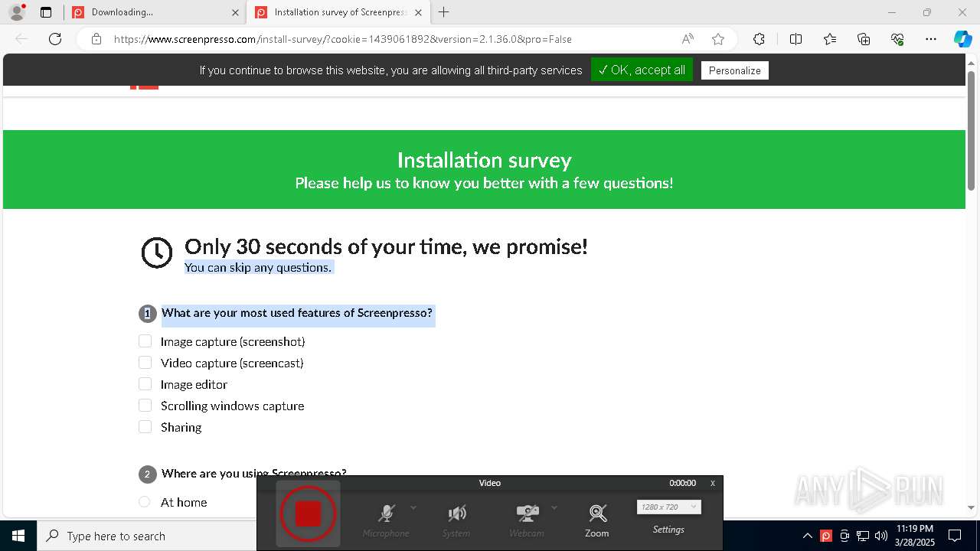Open Read aloud feature

(688, 39)
